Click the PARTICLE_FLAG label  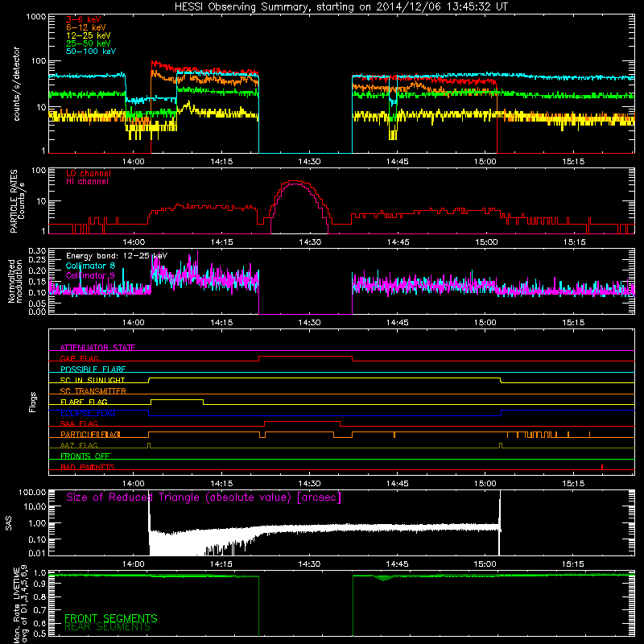click(90, 435)
